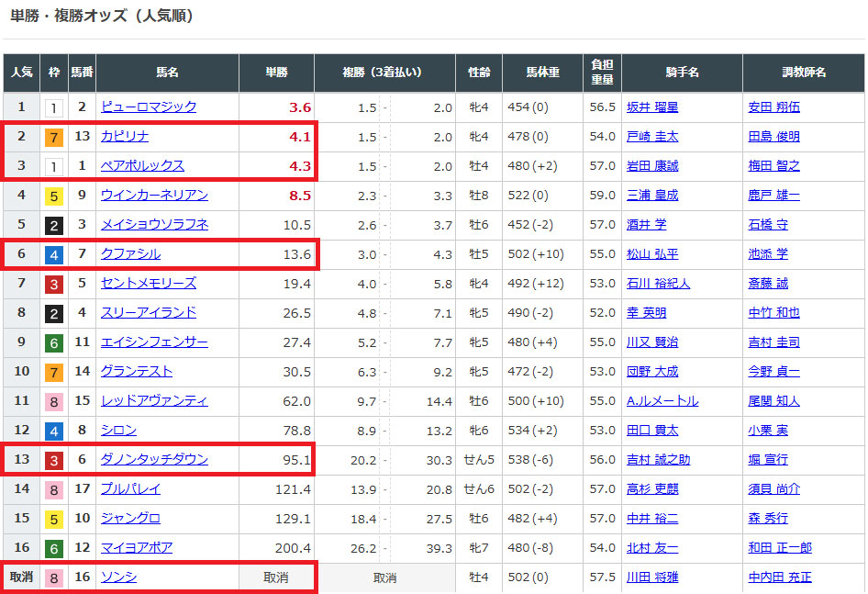The height and width of the screenshot is (594, 868).
Task: View details for horse レッドアヴァンティ
Action: click(x=154, y=401)
